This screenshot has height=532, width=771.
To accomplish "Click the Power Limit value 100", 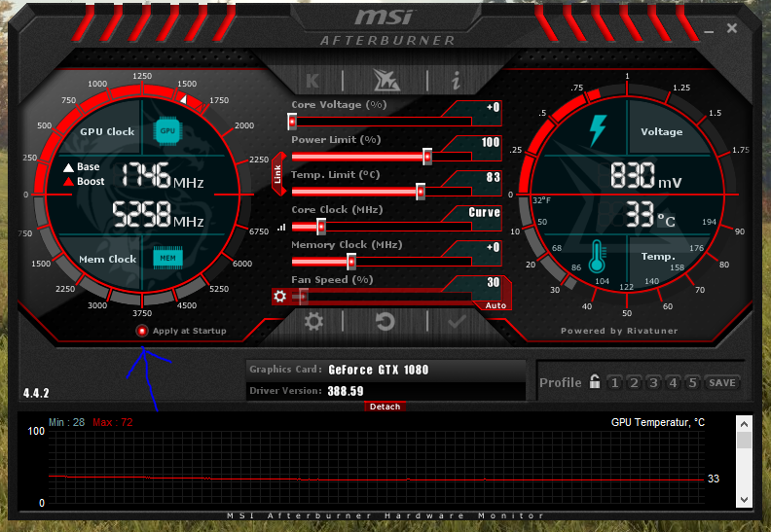I will pyautogui.click(x=491, y=142).
